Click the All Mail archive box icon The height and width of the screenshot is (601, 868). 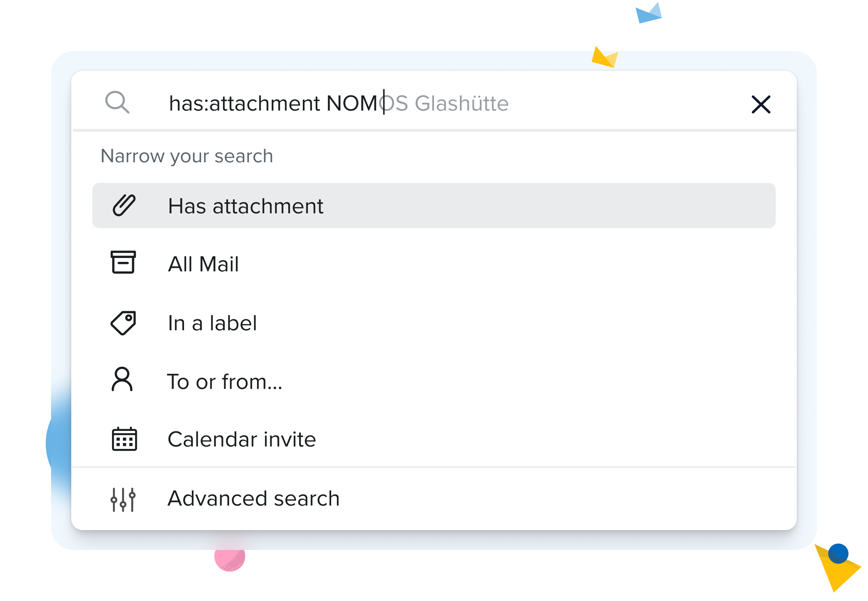click(123, 262)
